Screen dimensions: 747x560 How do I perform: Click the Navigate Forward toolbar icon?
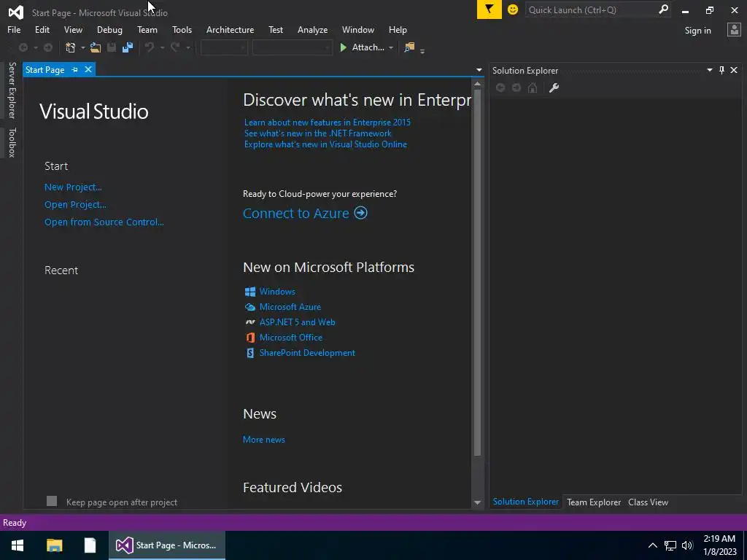pos(48,47)
